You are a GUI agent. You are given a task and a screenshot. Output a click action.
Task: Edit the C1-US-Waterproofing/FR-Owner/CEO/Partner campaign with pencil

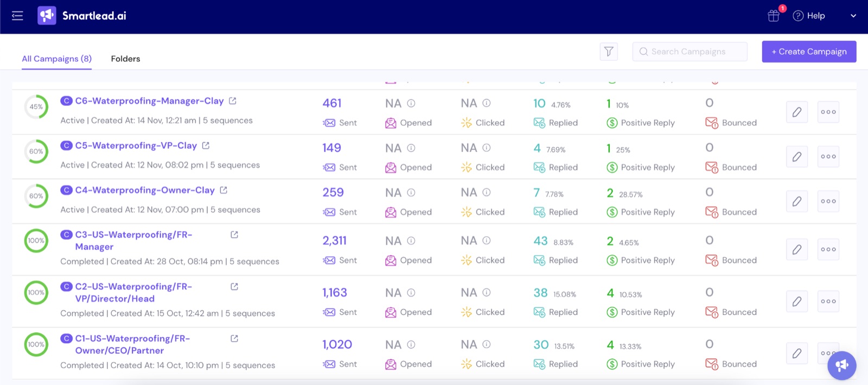(797, 354)
